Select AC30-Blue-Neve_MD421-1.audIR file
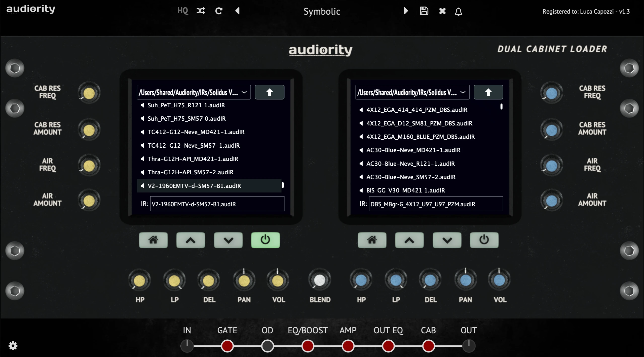This screenshot has width=644, height=357. 428,150
